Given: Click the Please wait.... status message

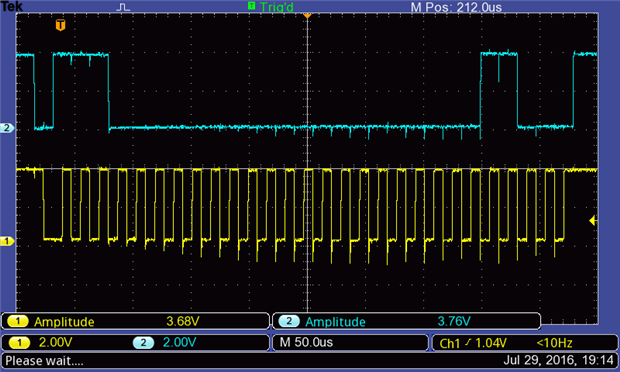Looking at the screenshot, I should coord(44,361).
